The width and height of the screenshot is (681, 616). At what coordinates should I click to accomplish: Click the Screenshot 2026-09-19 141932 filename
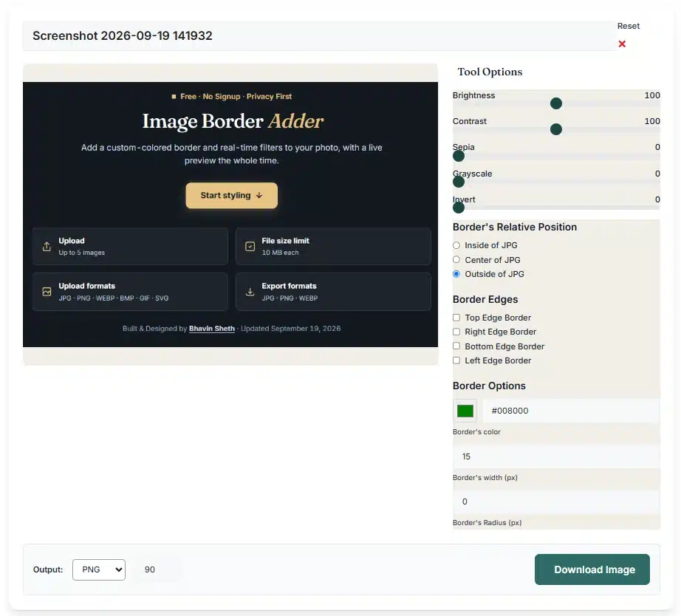(123, 35)
